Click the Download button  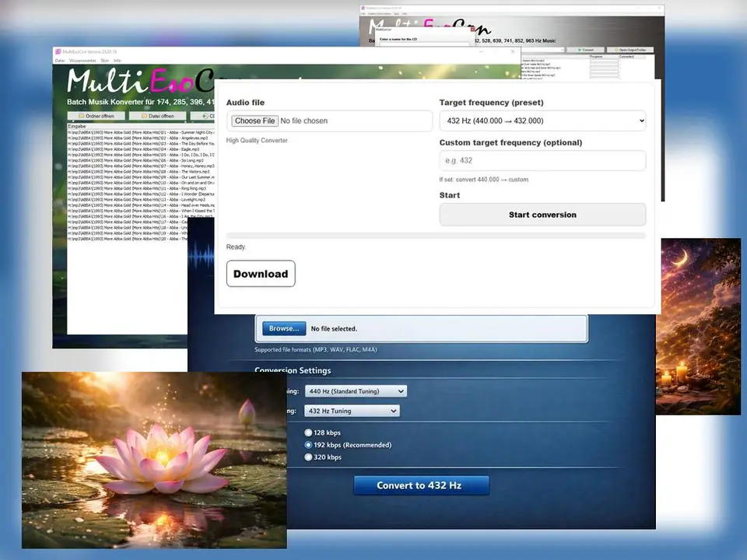click(261, 274)
